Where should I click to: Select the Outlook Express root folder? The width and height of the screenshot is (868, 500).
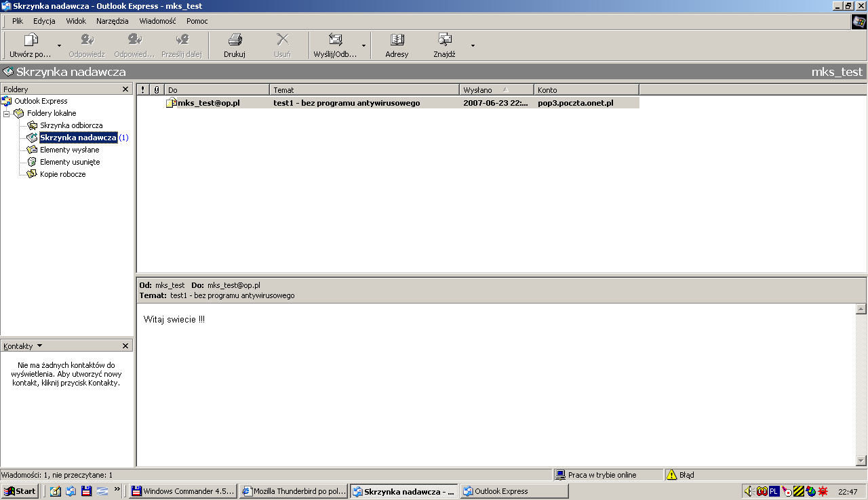41,101
